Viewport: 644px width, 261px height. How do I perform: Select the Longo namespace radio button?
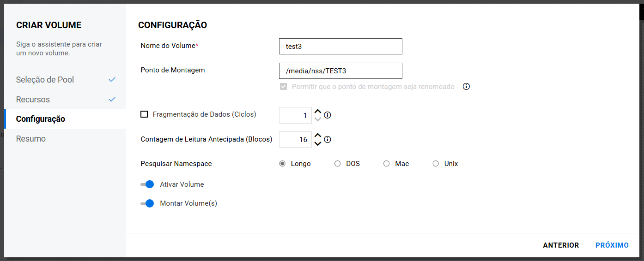tap(282, 164)
